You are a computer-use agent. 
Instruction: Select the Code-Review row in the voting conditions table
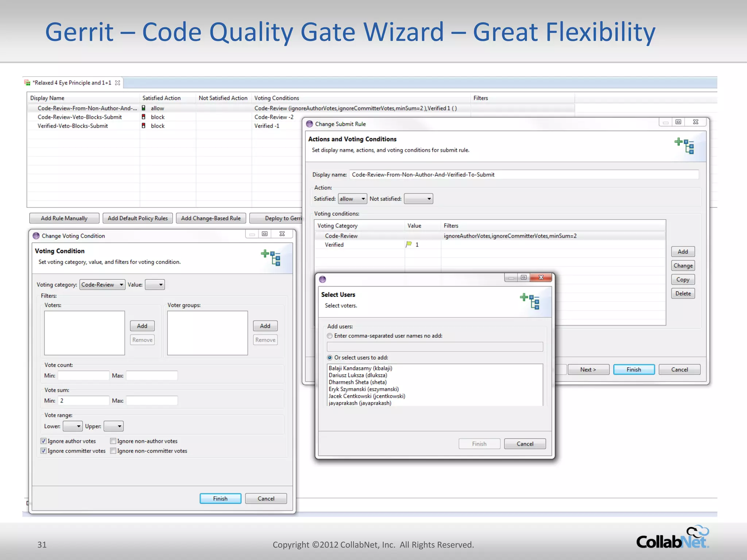click(490, 236)
